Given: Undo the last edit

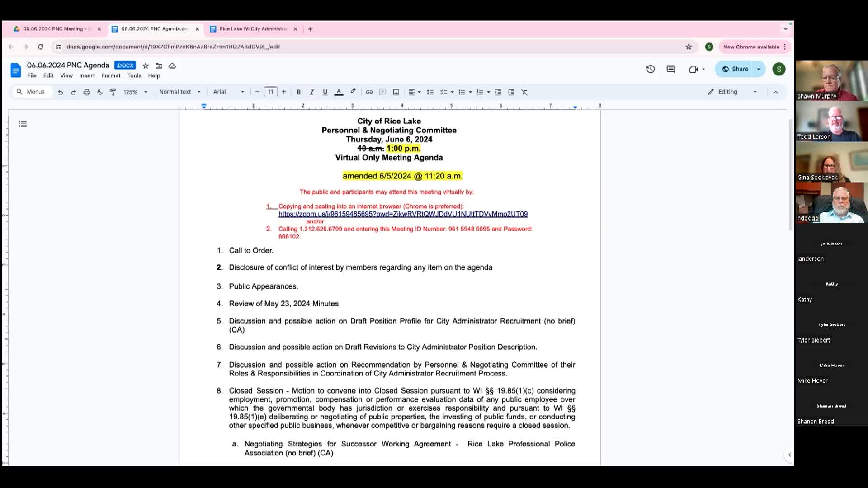Looking at the screenshot, I should click(60, 92).
